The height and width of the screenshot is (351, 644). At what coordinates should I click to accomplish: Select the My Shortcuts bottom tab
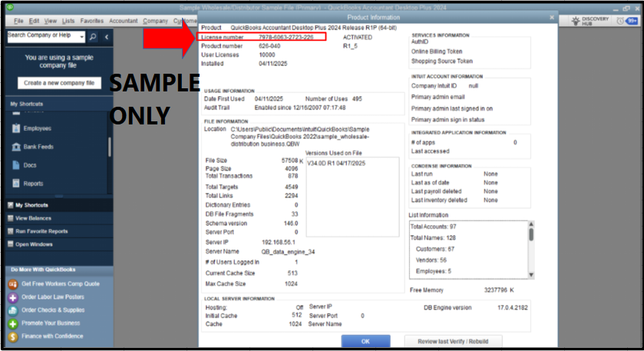coord(59,205)
